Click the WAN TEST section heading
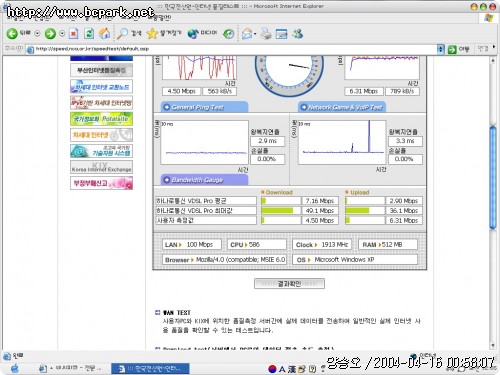This screenshot has width=500, height=375. tap(177, 313)
